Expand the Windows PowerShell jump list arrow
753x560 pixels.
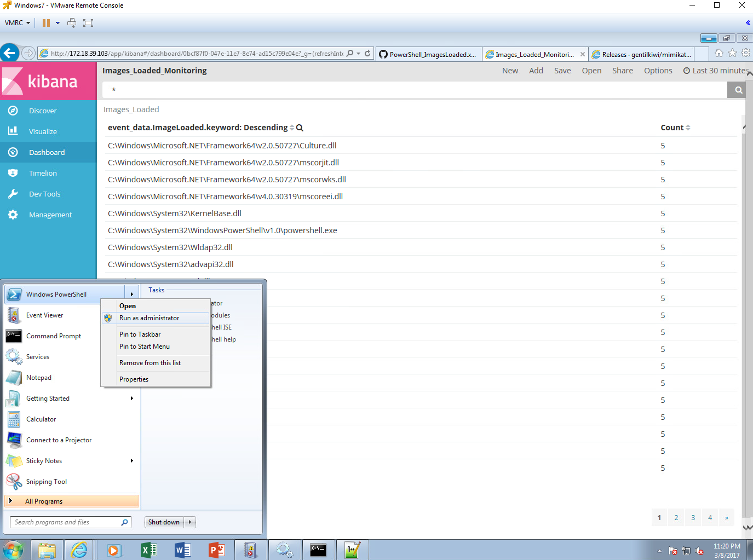[132, 294]
